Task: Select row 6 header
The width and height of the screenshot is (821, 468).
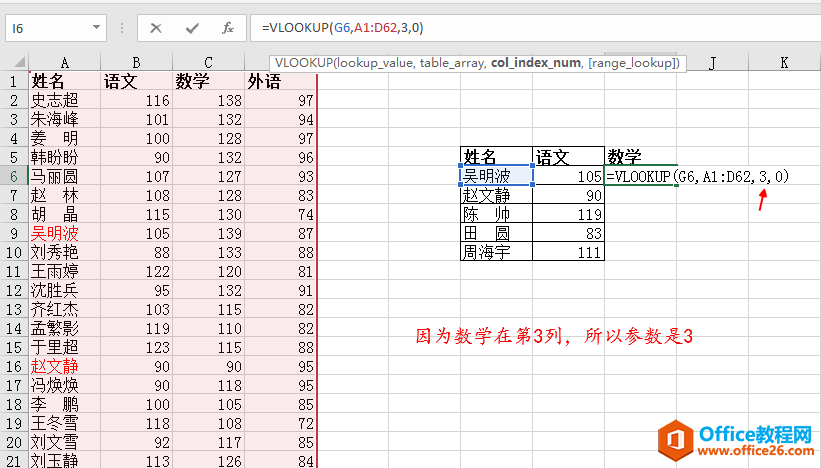Action: point(14,176)
